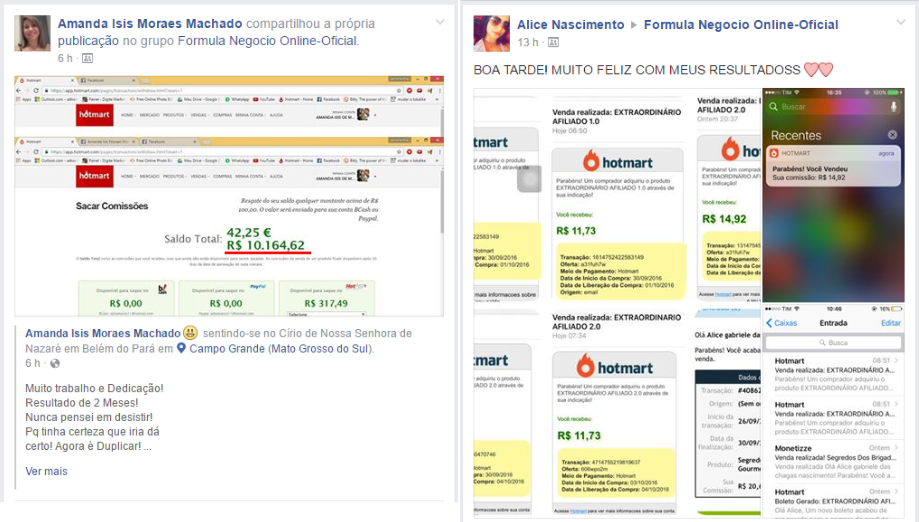Click Amanda Isis Moraes Machado name in post header
This screenshot has height=522, width=919.
pyautogui.click(x=150, y=24)
